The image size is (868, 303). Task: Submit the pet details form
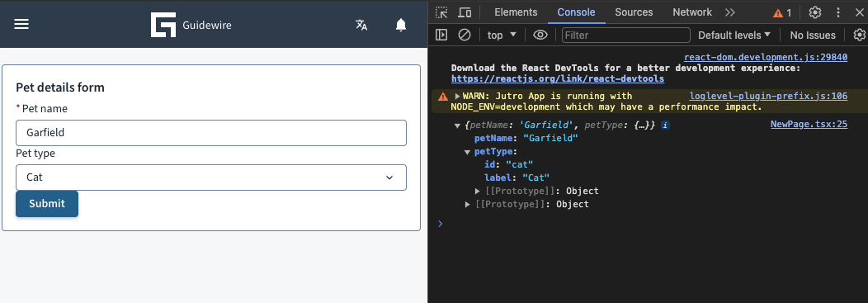[x=47, y=204]
